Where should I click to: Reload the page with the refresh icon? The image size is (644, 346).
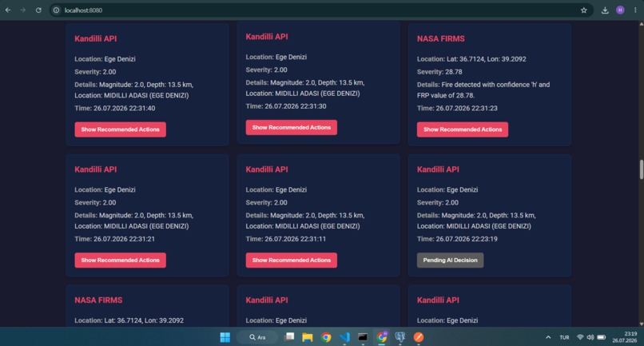[38, 10]
